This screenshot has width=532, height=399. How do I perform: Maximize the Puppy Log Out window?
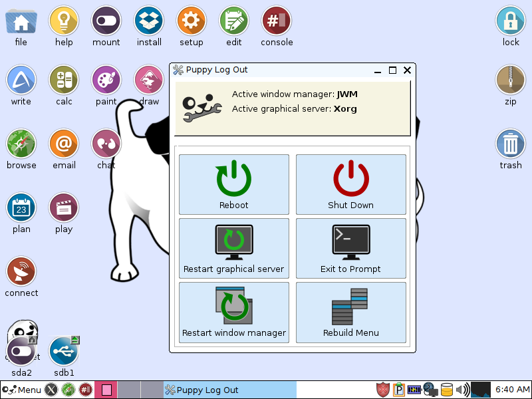coord(392,70)
